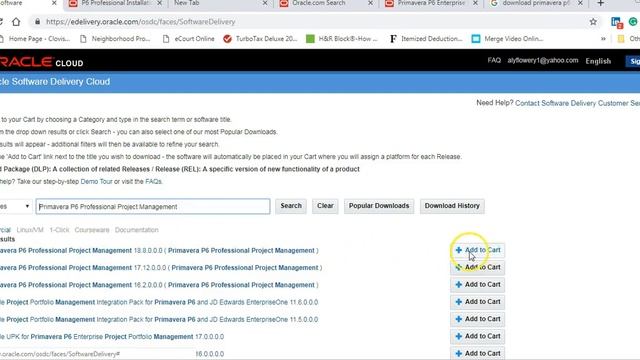Click the browser Home icon
Viewport: 640px width, 360px height.
point(16,22)
